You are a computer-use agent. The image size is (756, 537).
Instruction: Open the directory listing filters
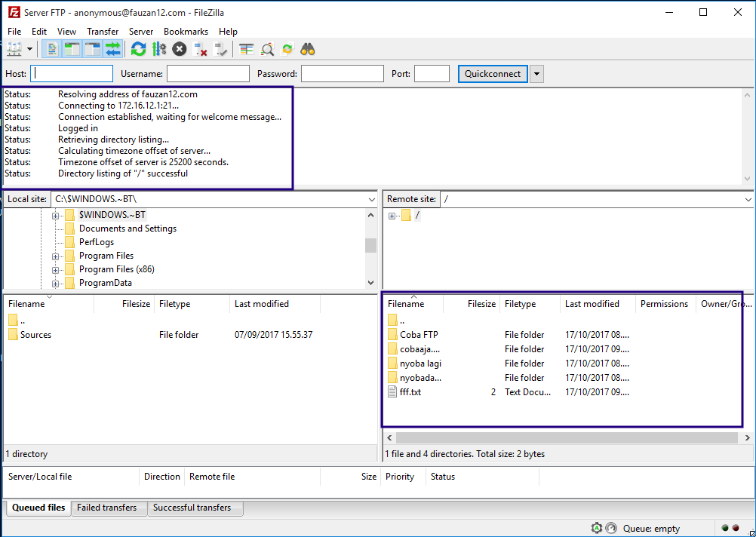click(246, 48)
